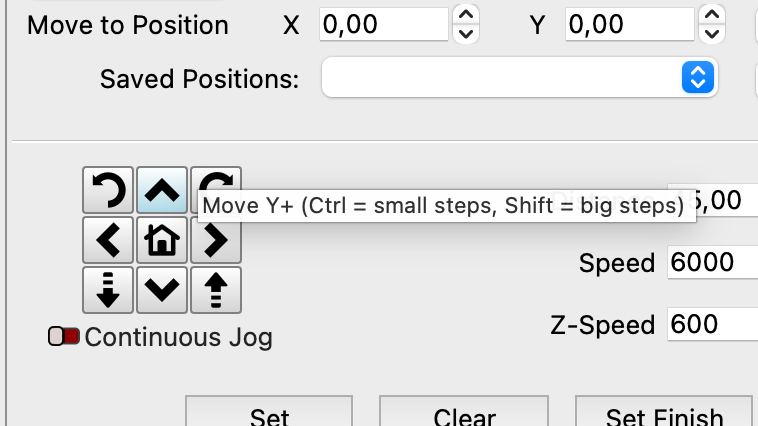Image resolution: width=758 pixels, height=426 pixels.
Task: Lower Z axis with dashed down arrow
Action: (108, 290)
